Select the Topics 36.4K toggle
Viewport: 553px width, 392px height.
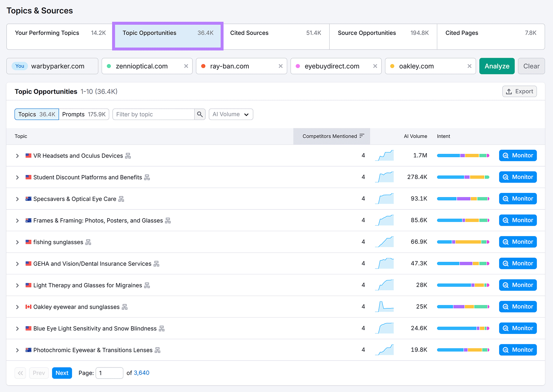[37, 114]
